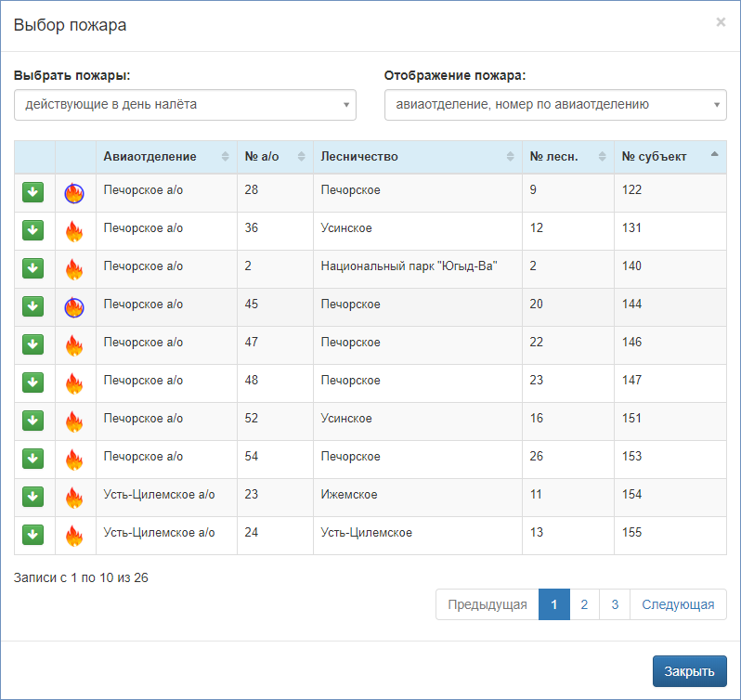Click flame icon in subject 153 row
Viewport: 741px width, 700px height.
click(74, 460)
